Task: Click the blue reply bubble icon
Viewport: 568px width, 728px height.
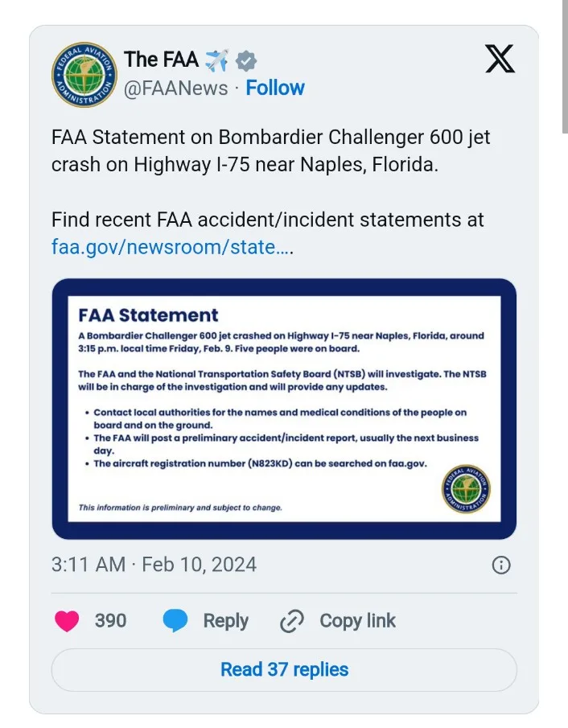Action: click(175, 621)
